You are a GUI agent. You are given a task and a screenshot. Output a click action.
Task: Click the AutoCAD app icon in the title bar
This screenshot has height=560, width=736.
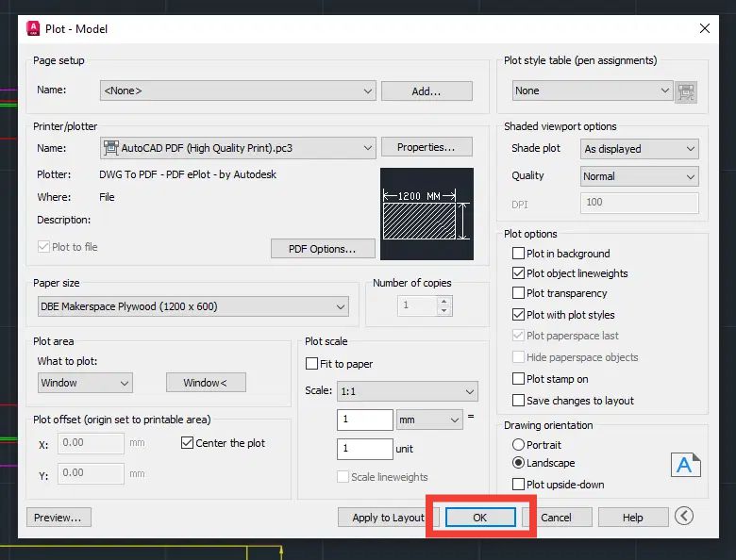tap(33, 28)
